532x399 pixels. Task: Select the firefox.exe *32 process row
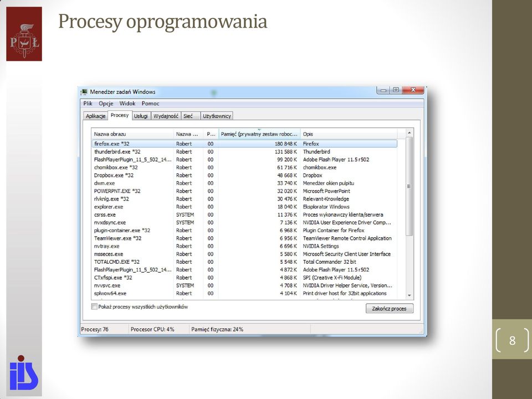[244, 144]
